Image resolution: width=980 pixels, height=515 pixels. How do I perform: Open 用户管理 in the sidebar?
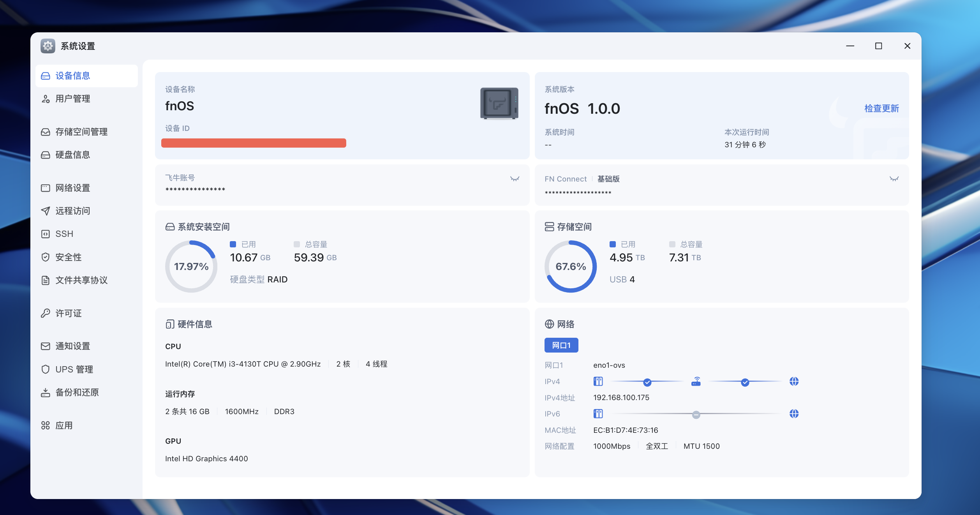73,99
